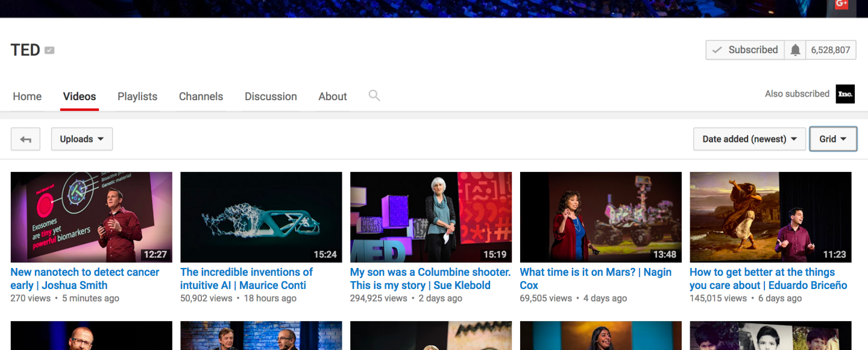Click the back arrow button
Viewport: 868px width, 350px height.
coord(25,139)
